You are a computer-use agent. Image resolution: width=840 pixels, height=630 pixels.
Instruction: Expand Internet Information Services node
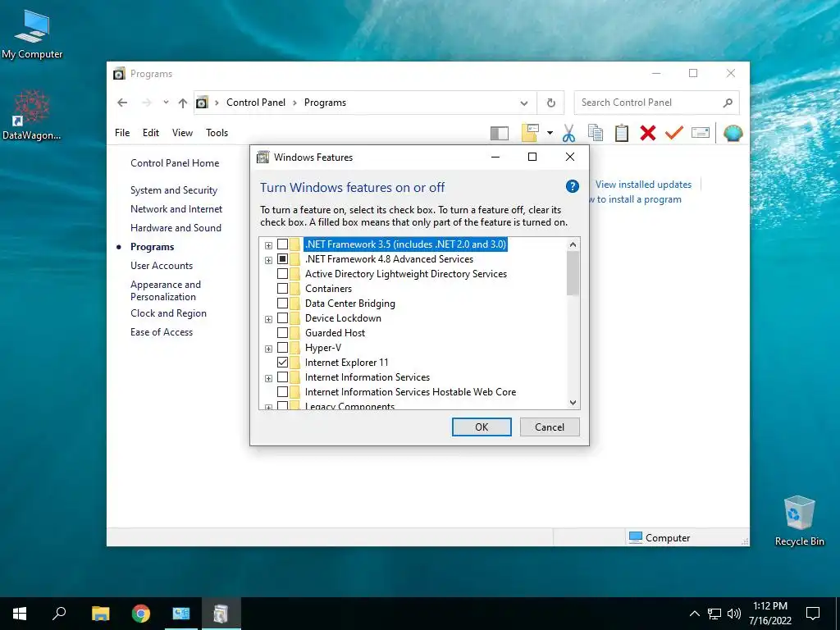268,378
